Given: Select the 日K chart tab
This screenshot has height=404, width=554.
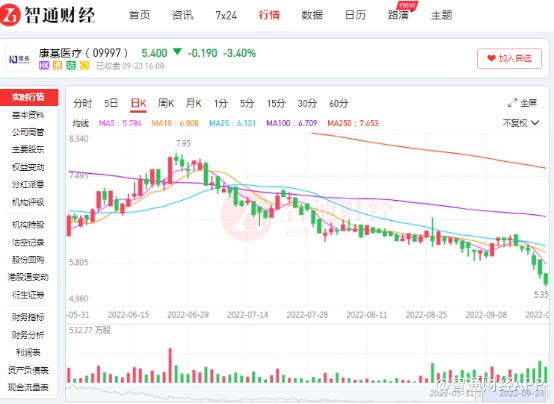Looking at the screenshot, I should point(138,104).
